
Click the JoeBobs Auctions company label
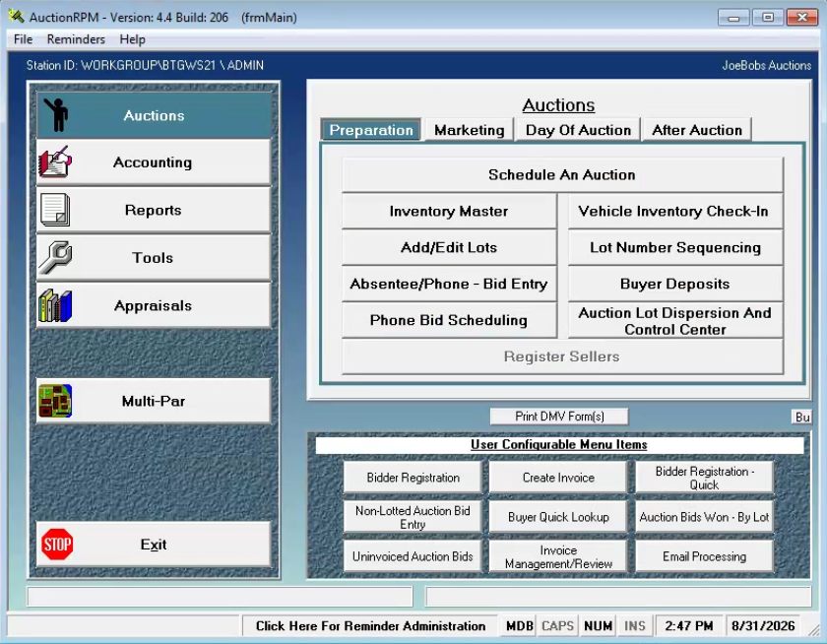tap(766, 65)
